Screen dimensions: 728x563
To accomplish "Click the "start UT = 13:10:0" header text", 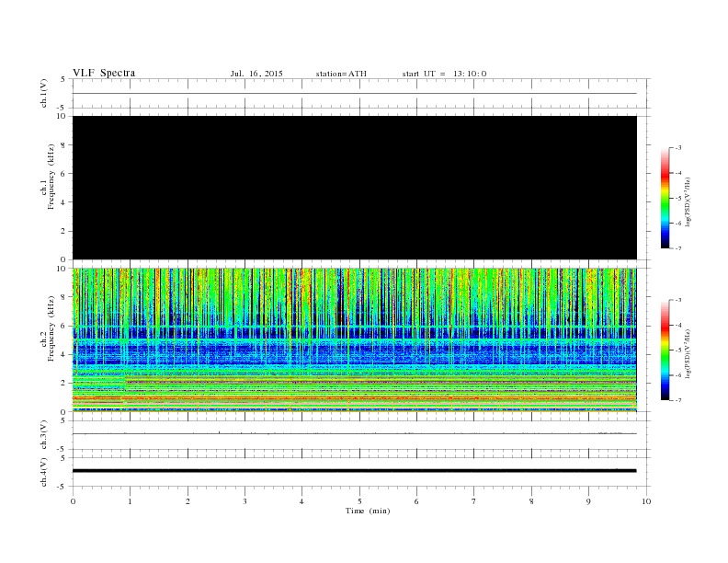I will point(444,74).
